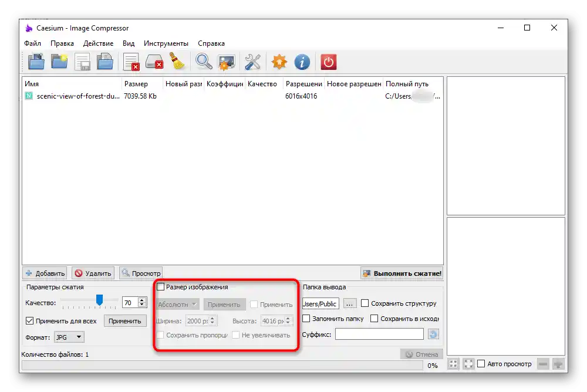Click the orange Check for Updates icon
Viewport: 587px width, 392px height.
(x=279, y=62)
